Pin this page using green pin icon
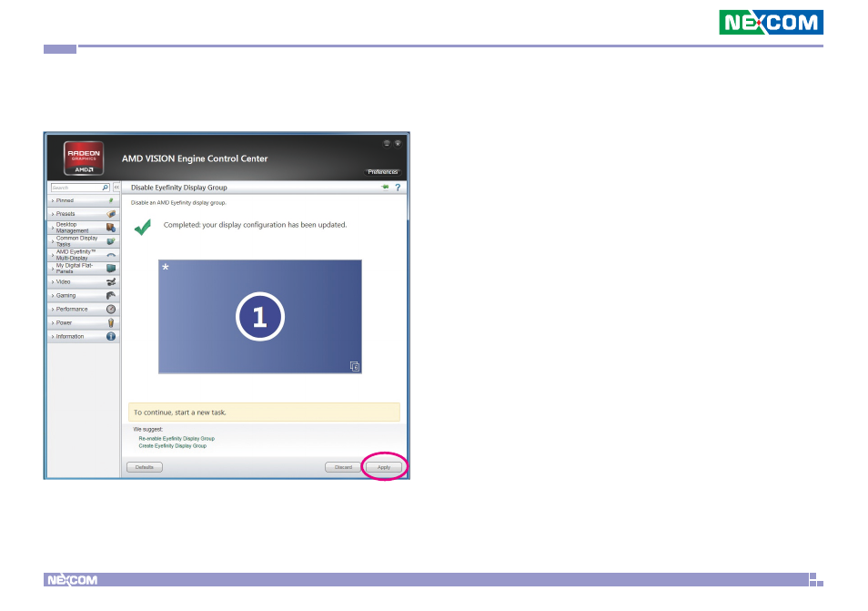This screenshot has height=611, width=868. point(385,188)
